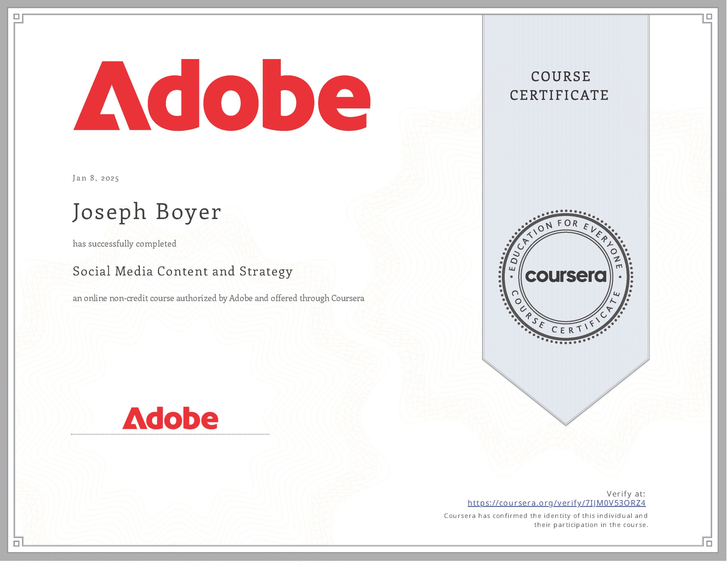
Task: Click the date Jan 8, 2025
Action: click(x=96, y=178)
